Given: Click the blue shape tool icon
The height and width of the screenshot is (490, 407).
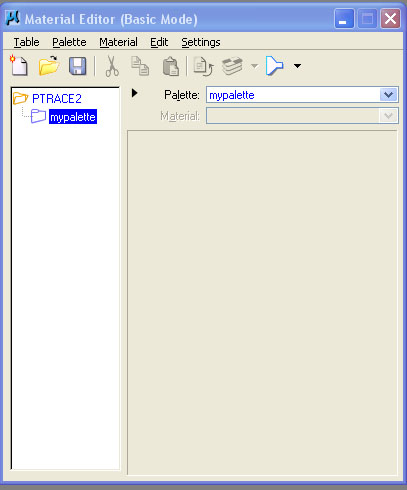Looking at the screenshot, I should tap(275, 66).
